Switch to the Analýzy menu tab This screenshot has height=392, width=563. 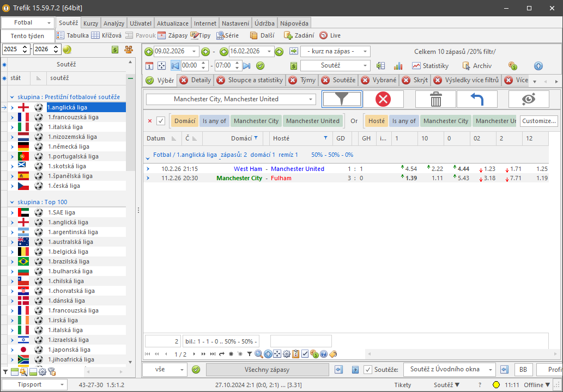114,23
